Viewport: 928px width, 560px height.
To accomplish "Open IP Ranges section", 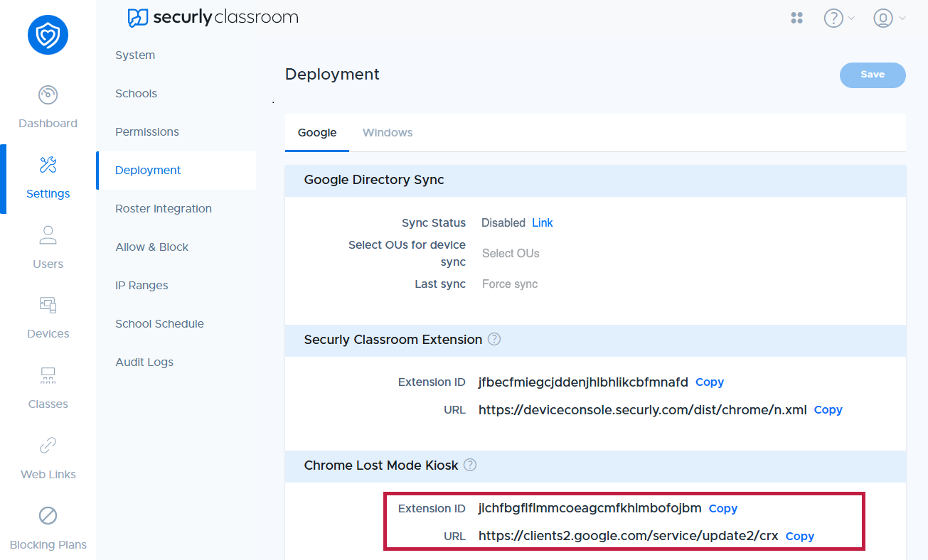I will [142, 286].
